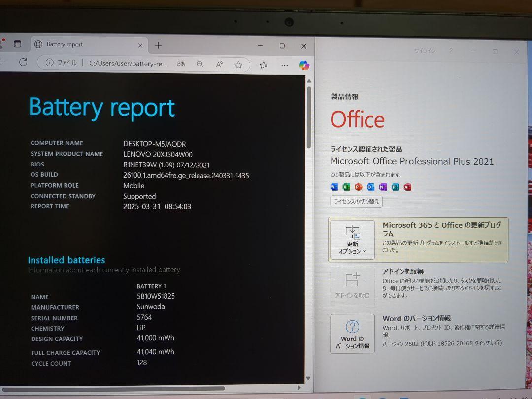Open the tab actions menu icon
The image size is (532, 399).
point(17,44)
